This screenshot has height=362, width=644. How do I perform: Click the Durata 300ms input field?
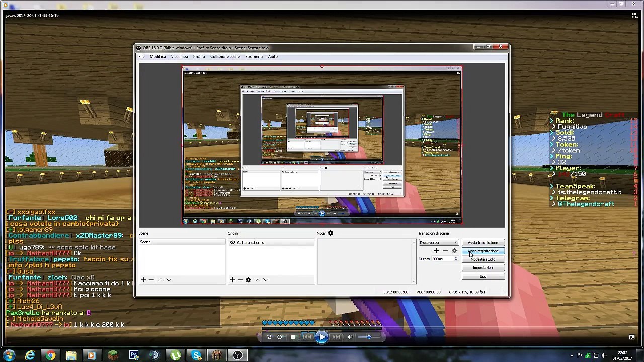pyautogui.click(x=442, y=259)
